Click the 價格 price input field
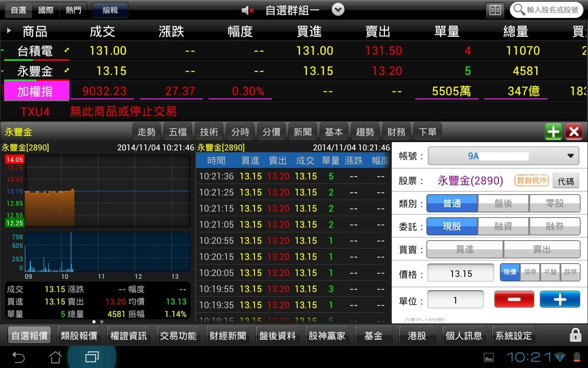 (460, 273)
